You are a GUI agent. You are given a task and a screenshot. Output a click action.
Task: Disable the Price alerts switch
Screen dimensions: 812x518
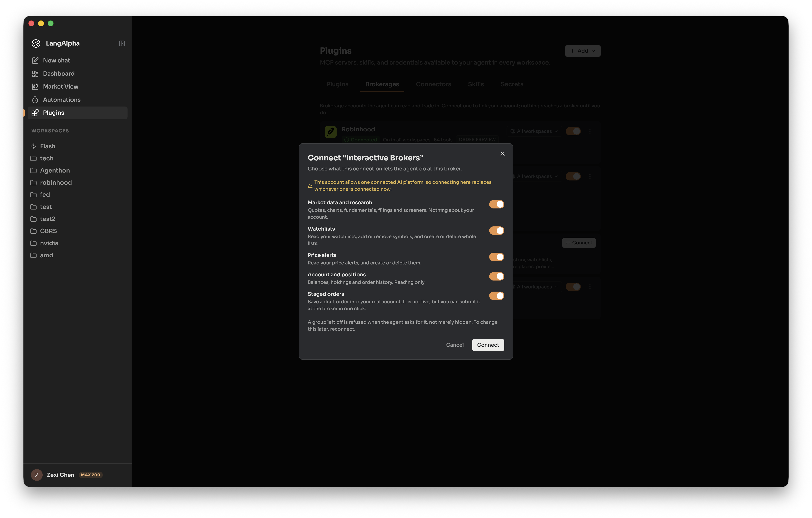(496, 257)
